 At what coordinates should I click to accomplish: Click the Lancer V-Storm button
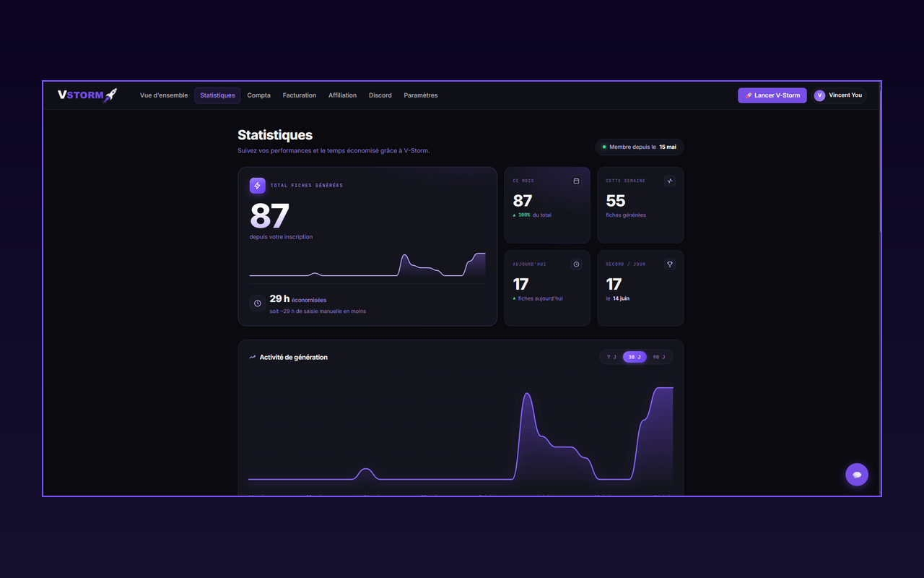click(x=772, y=95)
